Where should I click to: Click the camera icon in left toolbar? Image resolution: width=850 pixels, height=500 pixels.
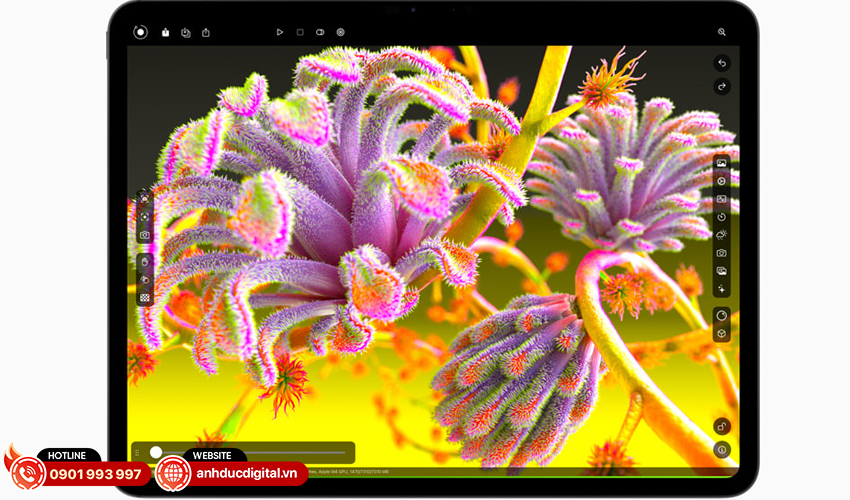coord(145,235)
